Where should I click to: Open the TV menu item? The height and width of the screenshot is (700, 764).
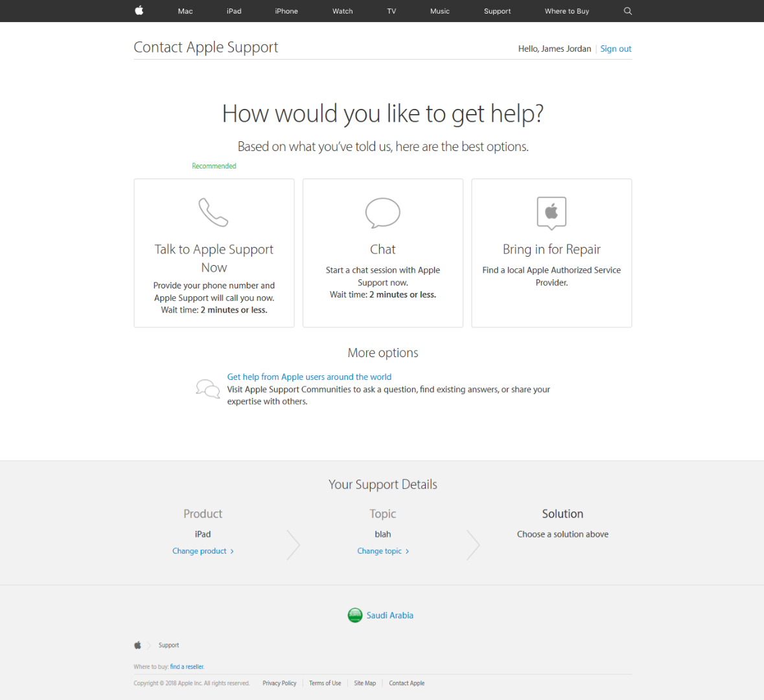392,11
